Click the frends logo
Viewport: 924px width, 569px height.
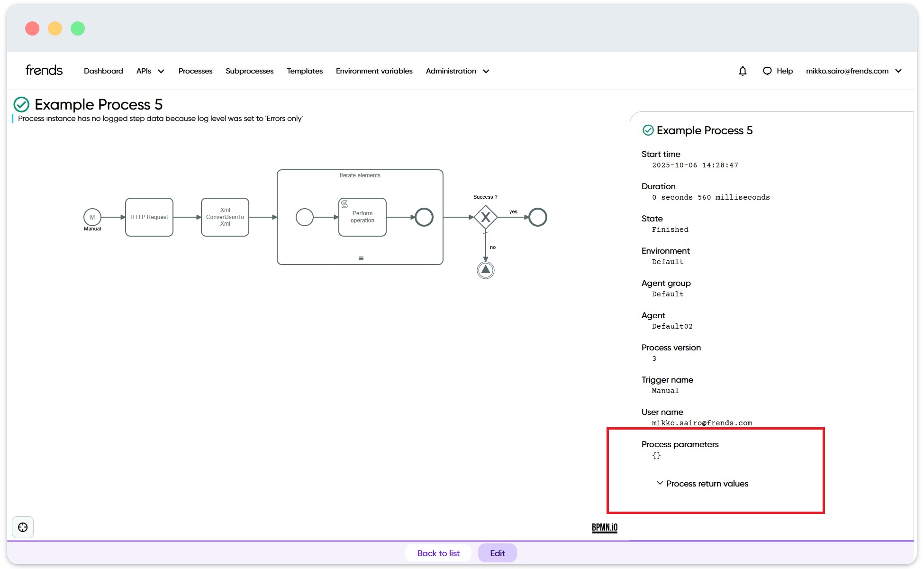(44, 70)
